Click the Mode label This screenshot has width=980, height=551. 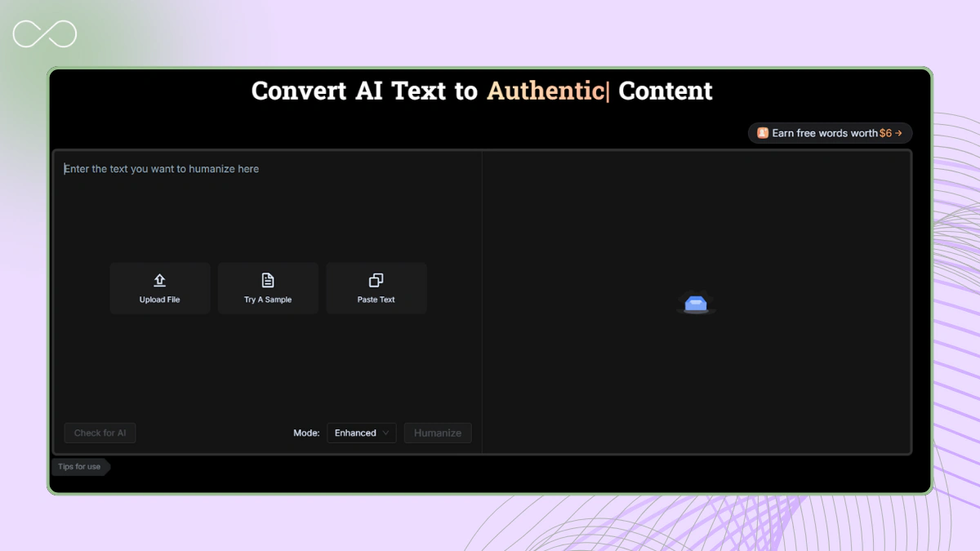pos(306,433)
